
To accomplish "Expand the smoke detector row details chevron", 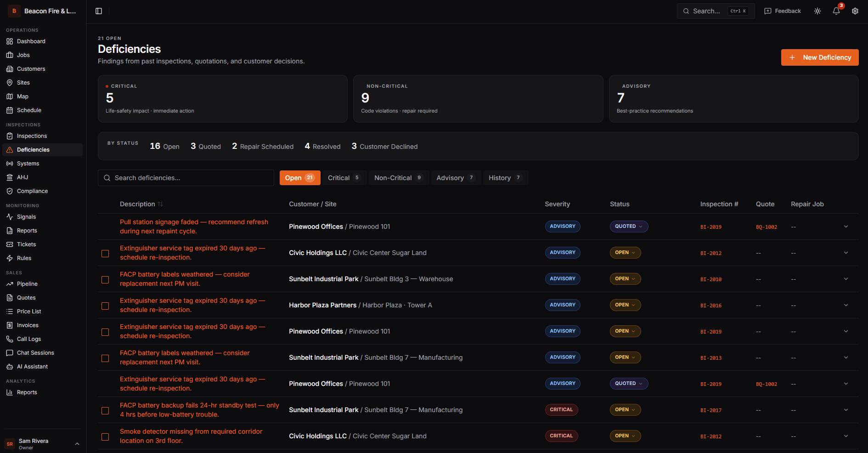I will click(x=846, y=436).
